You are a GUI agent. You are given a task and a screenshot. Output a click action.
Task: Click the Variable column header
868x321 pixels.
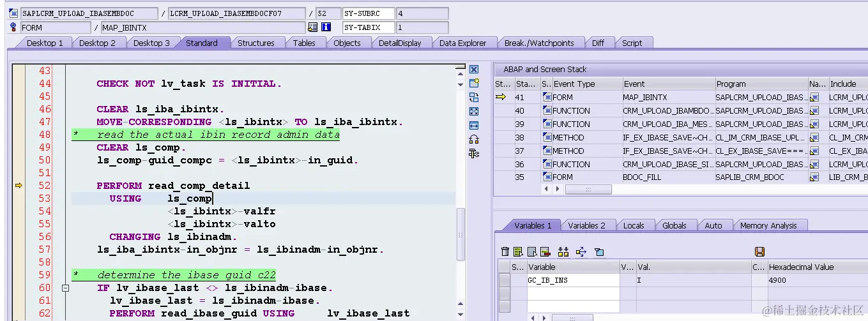click(574, 267)
